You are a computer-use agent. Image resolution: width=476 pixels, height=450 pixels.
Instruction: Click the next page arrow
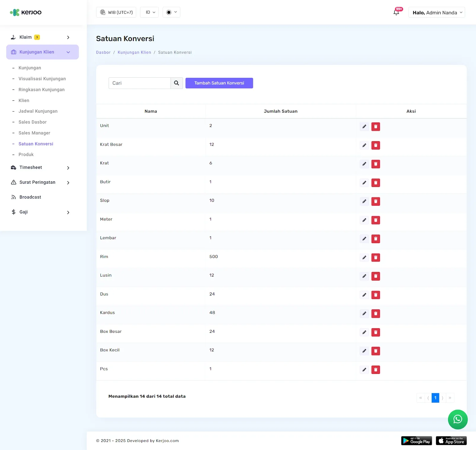click(443, 398)
